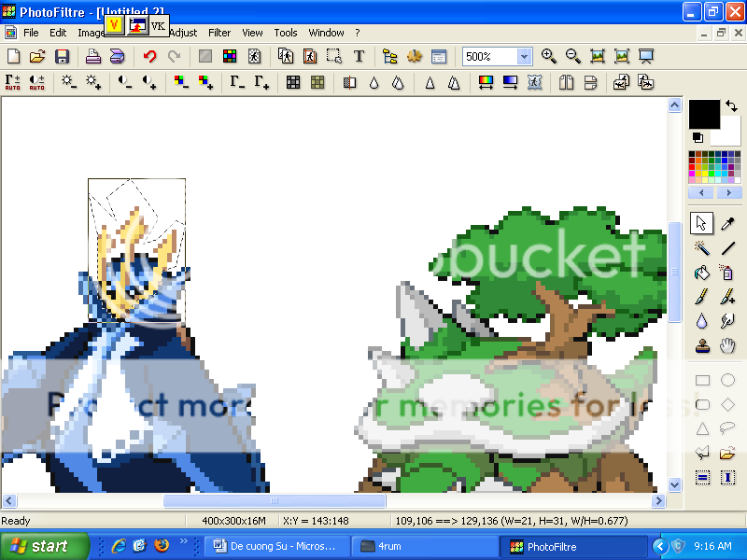The image size is (747, 560).
Task: Flip image horizontally
Action: (x=566, y=82)
